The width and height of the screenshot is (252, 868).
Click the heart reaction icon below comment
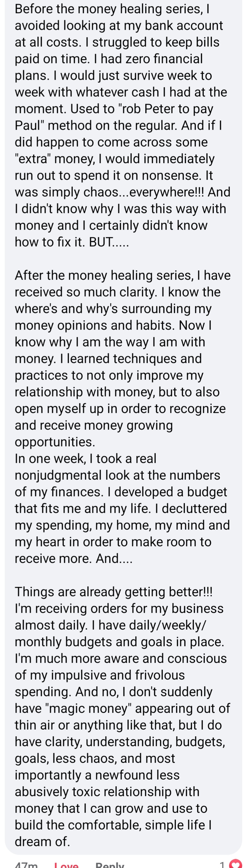click(x=236, y=864)
